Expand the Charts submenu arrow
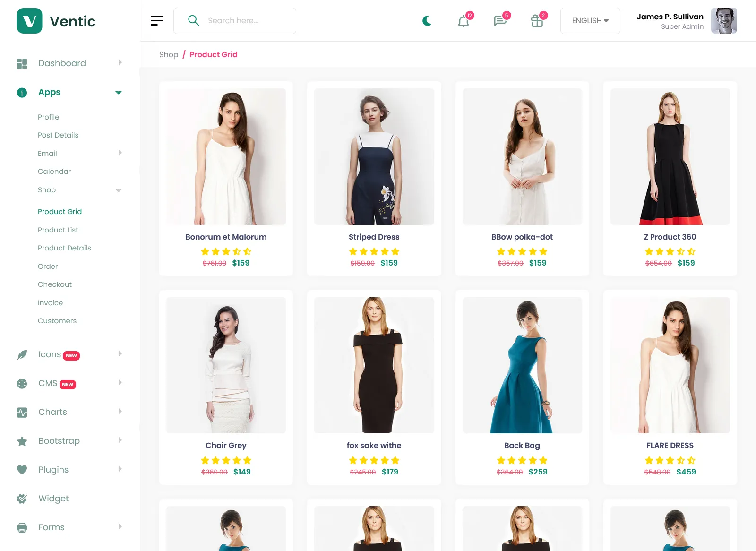The width and height of the screenshot is (756, 551). (120, 411)
